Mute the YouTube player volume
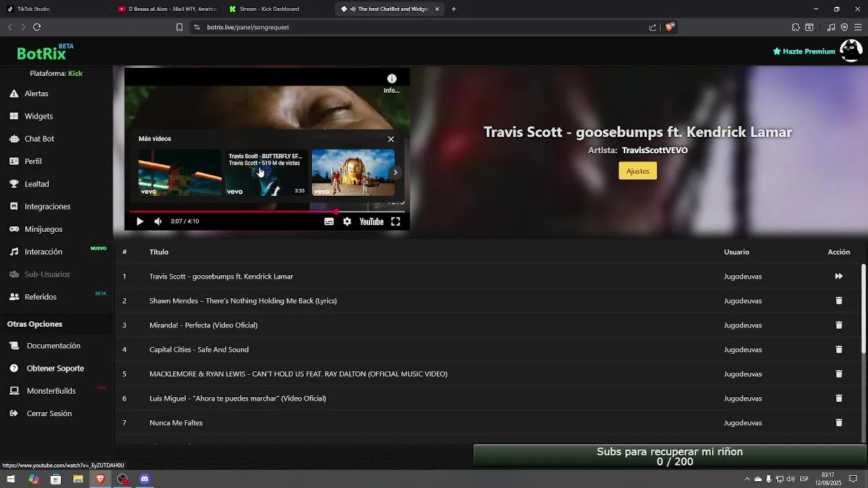This screenshot has width=868, height=488. (158, 222)
